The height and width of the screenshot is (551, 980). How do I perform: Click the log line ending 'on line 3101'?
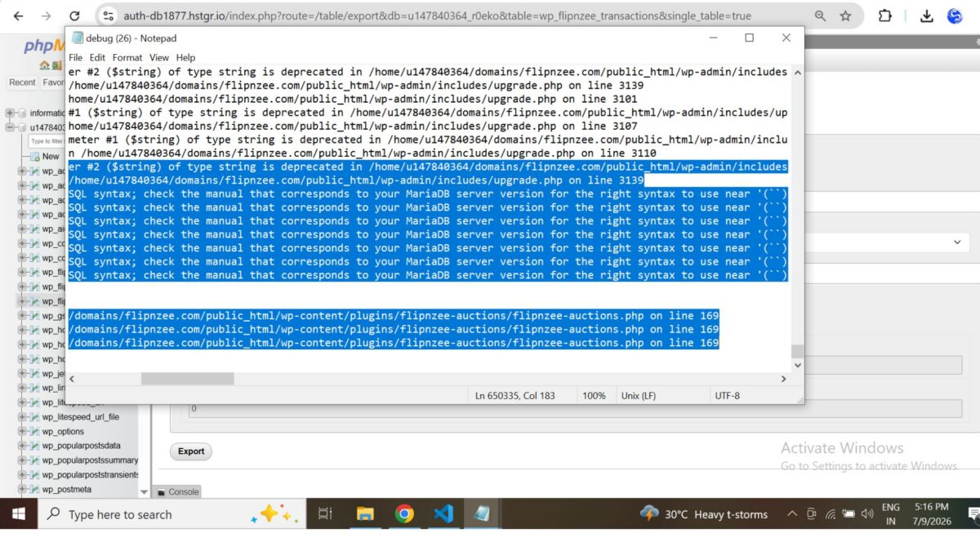[353, 99]
